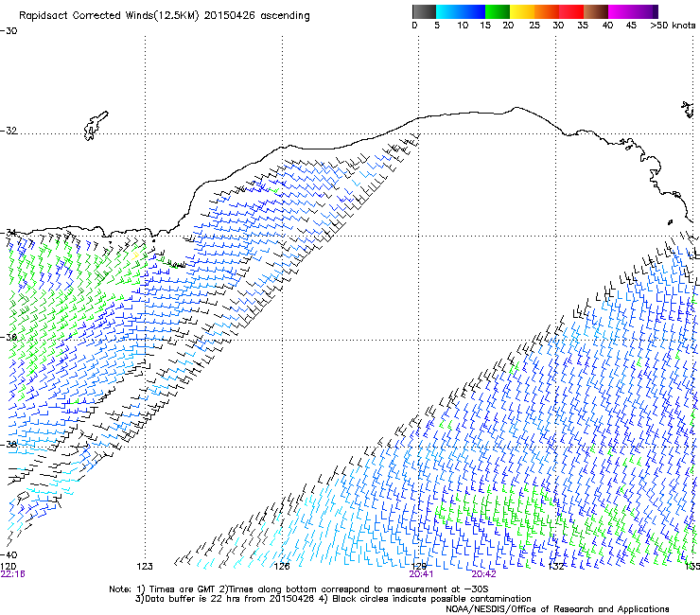Click the "-30" latitude axis label

(x=9, y=31)
